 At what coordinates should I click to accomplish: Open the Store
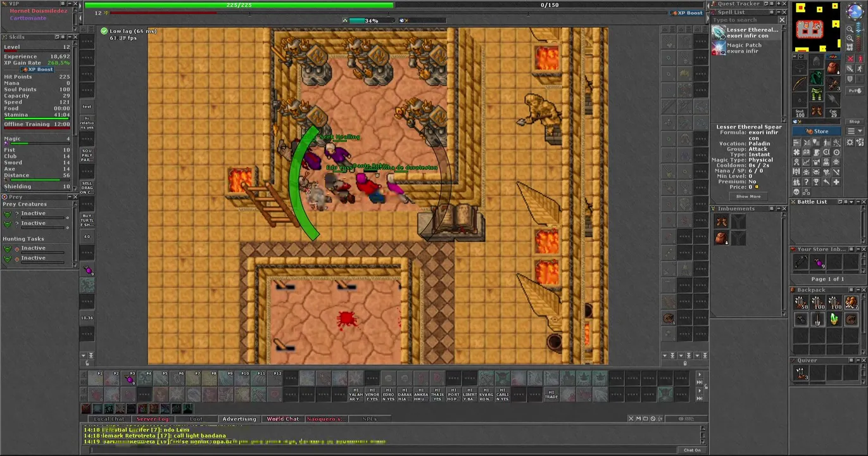point(817,131)
